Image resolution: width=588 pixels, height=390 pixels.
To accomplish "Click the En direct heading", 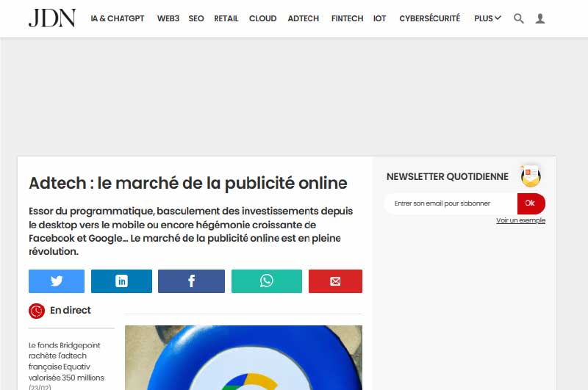I will point(70,310).
